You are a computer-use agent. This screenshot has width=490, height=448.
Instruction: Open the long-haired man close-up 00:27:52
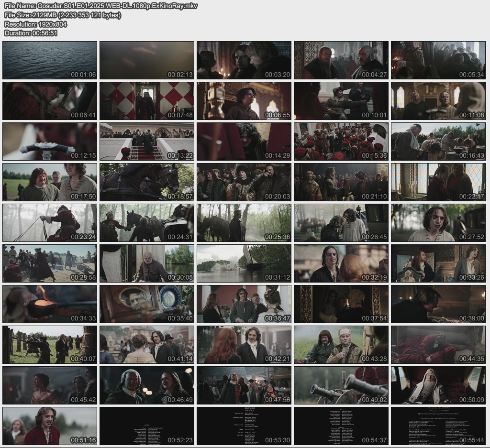tap(438, 223)
